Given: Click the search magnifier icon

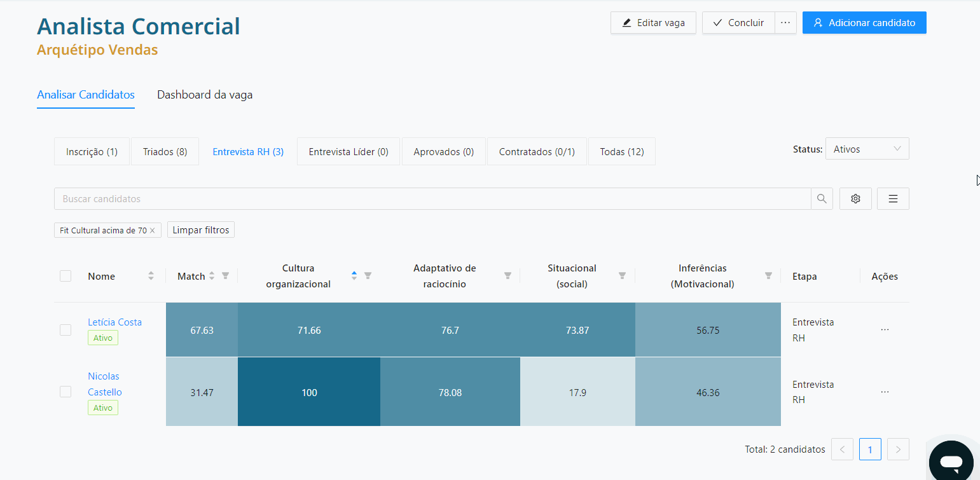Looking at the screenshot, I should pyautogui.click(x=822, y=198).
